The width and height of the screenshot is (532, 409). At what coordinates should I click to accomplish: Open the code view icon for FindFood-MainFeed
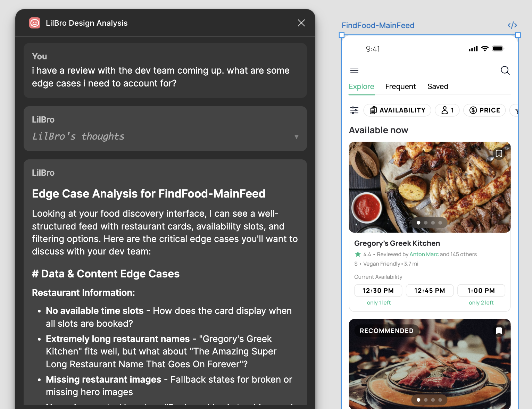[x=512, y=25]
